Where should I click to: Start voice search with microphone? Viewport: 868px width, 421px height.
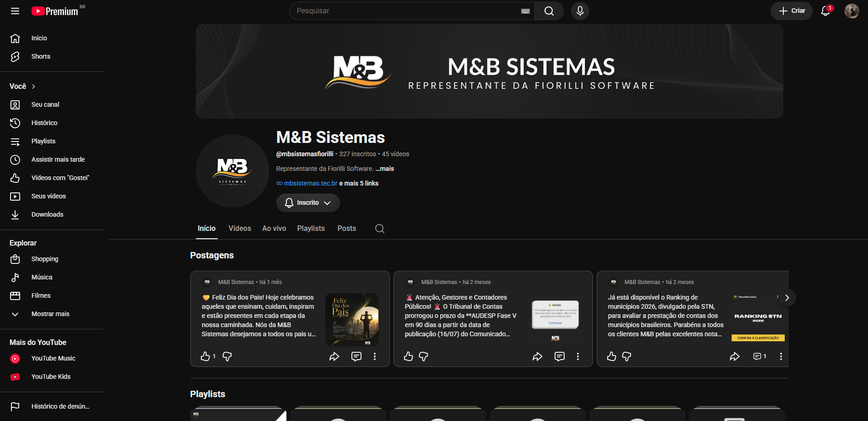click(580, 11)
